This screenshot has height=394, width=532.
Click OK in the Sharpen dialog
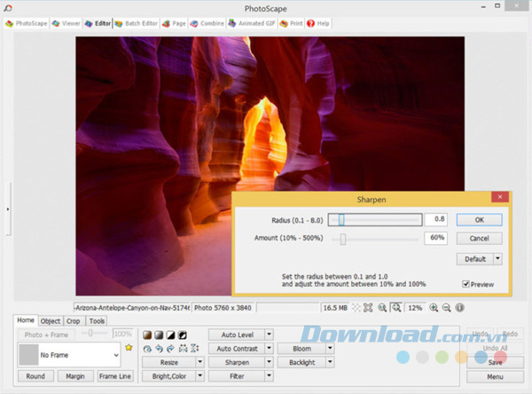(x=479, y=219)
